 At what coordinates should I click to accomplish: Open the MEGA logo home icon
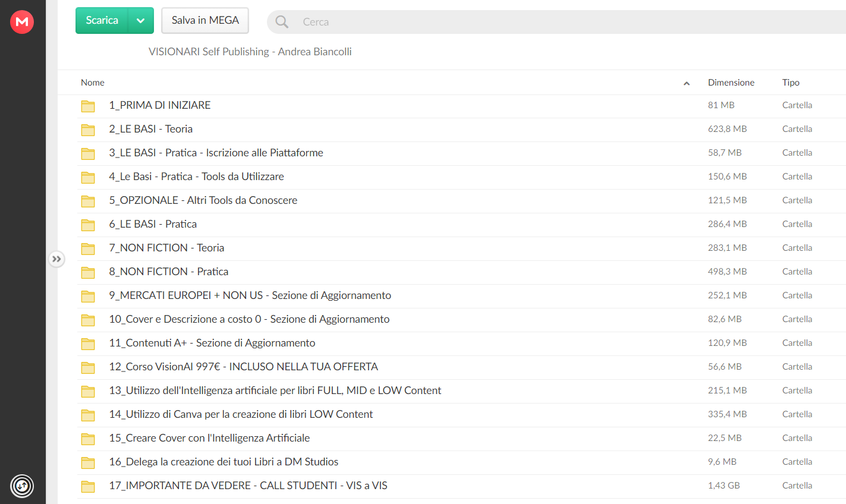pos(22,22)
